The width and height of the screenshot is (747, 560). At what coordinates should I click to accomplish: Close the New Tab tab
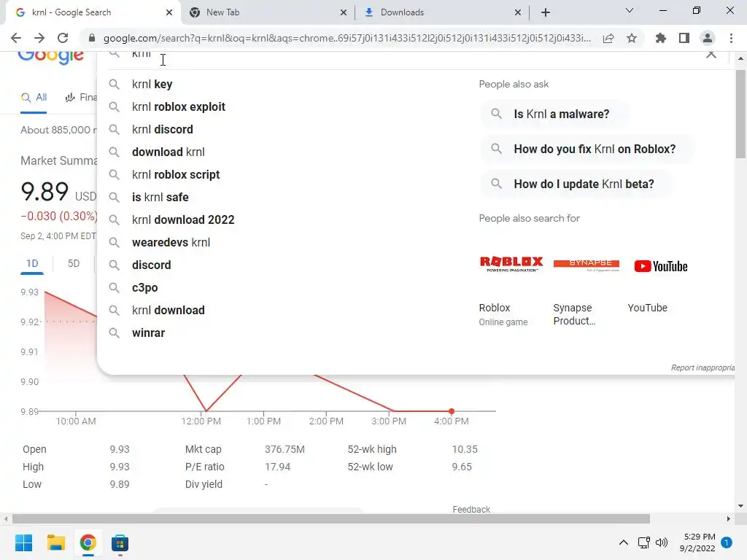(x=344, y=12)
